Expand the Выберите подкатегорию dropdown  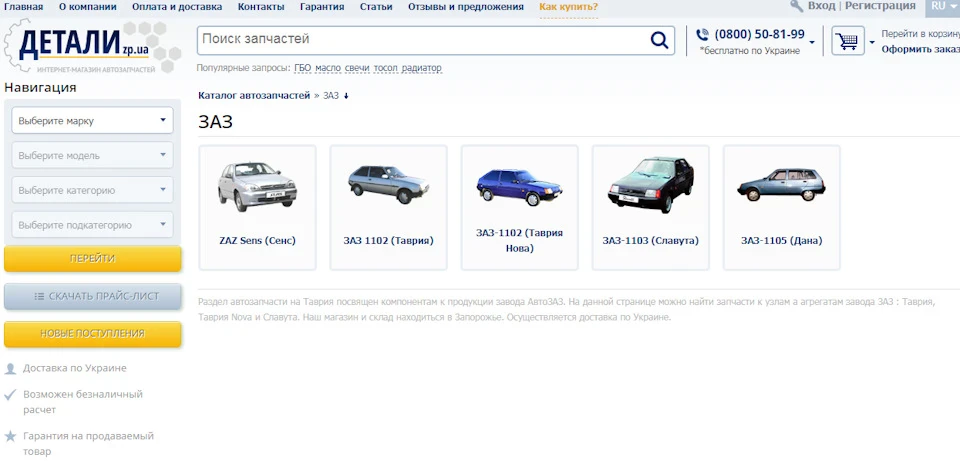92,225
